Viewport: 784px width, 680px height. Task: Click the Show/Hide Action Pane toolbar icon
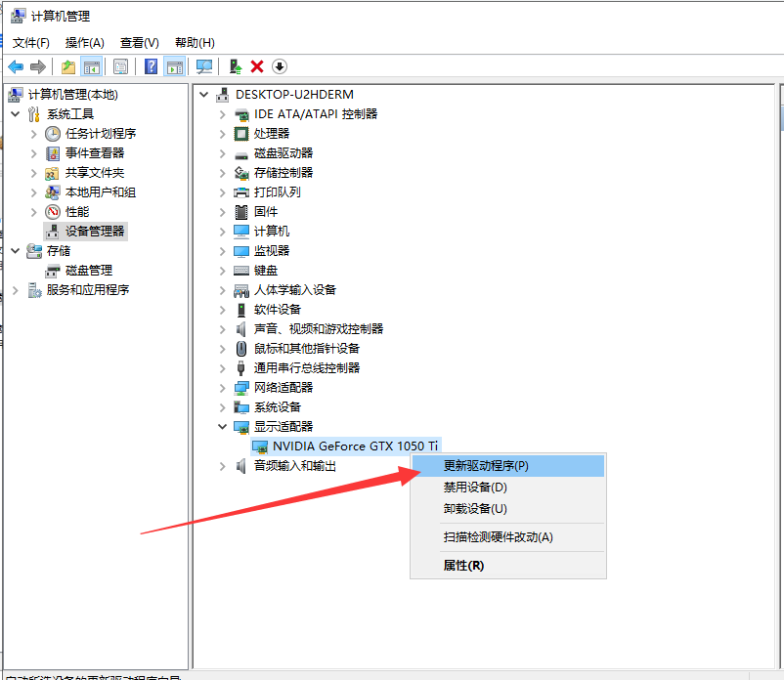176,65
